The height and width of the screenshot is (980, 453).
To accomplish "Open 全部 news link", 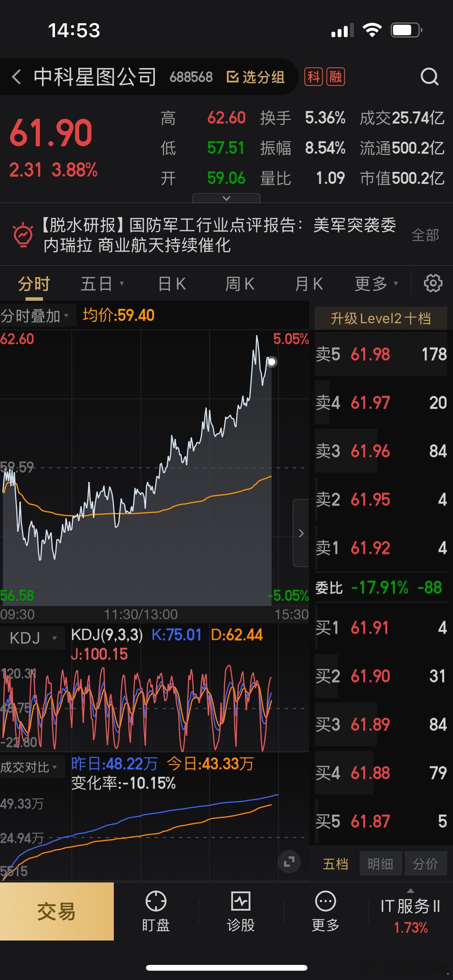I will tap(425, 235).
